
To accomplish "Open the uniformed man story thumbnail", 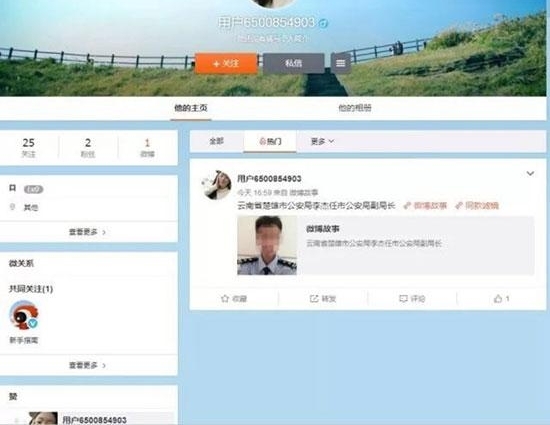I will pyautogui.click(x=267, y=245).
